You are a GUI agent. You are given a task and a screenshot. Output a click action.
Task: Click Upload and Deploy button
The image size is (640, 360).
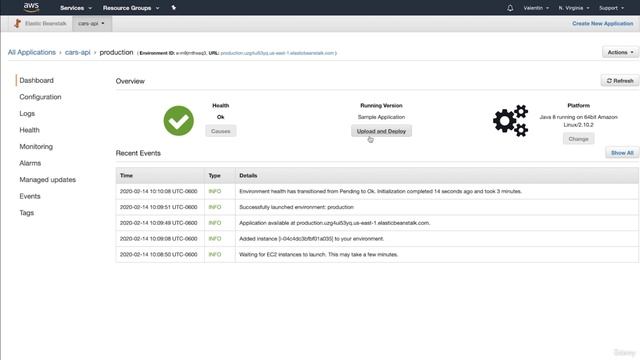click(381, 131)
